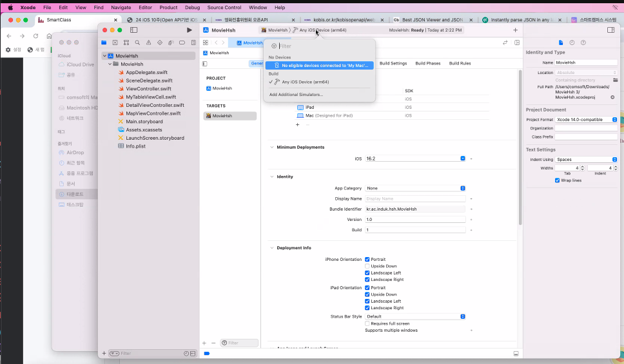Toggle iPhone Landscape Left orientation
The image size is (624, 364).
367,273
